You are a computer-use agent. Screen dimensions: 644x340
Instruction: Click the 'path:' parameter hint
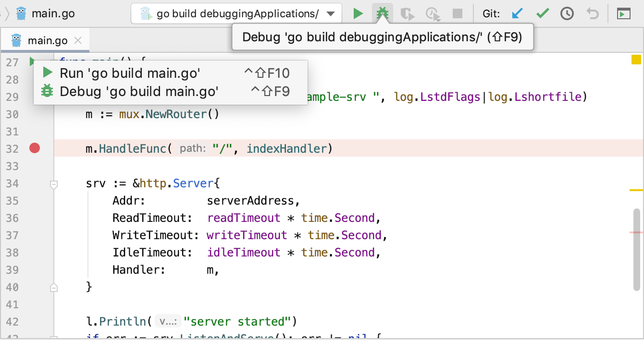click(193, 149)
